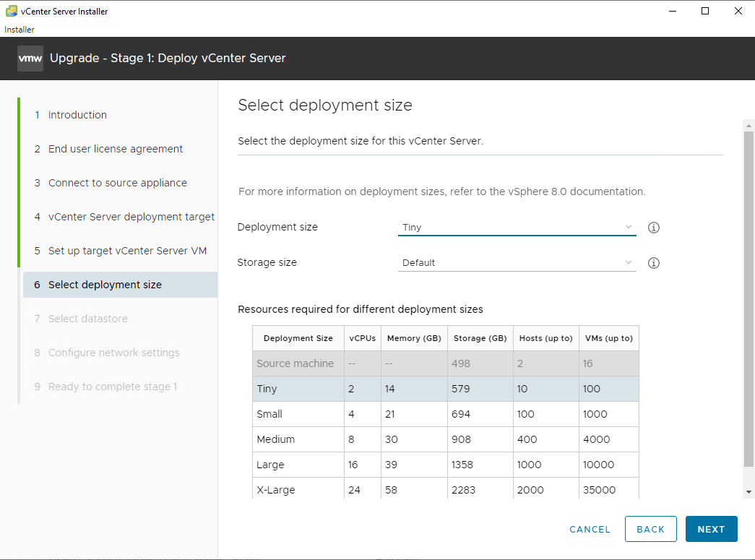
Task: Click the Select deployment size heading
Action: coord(325,105)
